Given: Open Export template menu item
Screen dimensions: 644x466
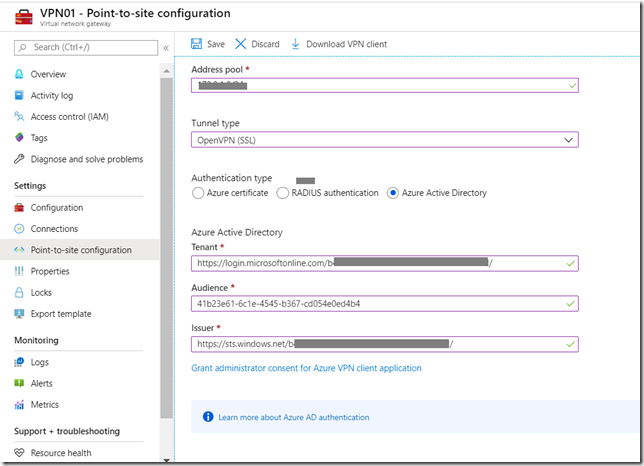Looking at the screenshot, I should click(x=61, y=314).
